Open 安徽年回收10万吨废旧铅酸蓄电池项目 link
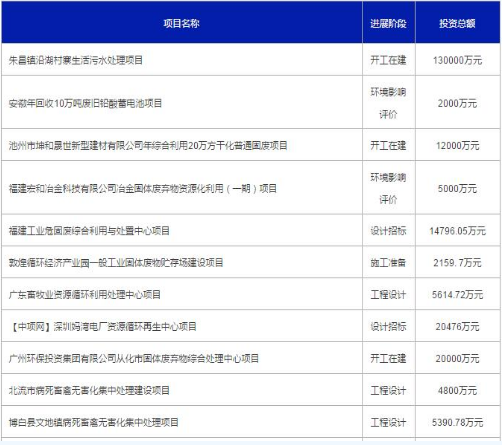The height and width of the screenshot is (445, 502). pos(85,103)
